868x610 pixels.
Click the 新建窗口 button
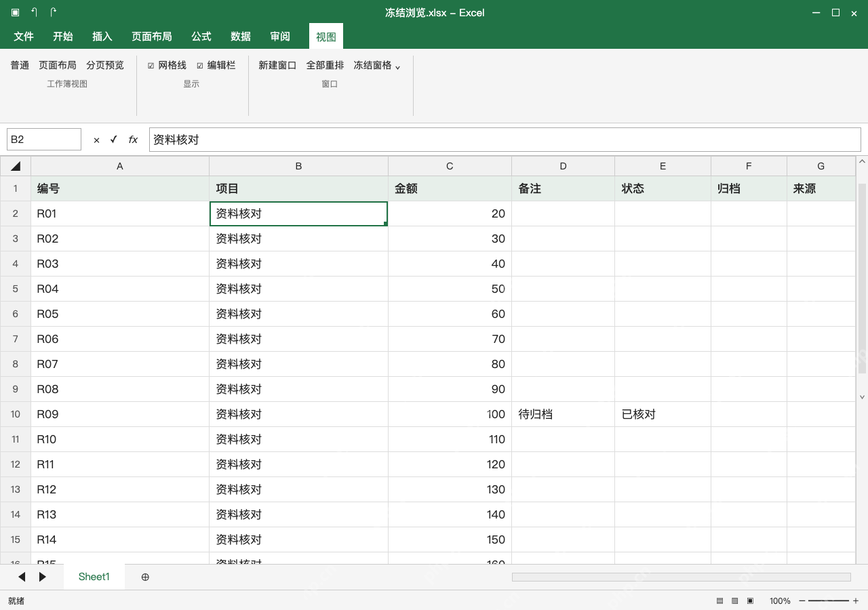(277, 66)
